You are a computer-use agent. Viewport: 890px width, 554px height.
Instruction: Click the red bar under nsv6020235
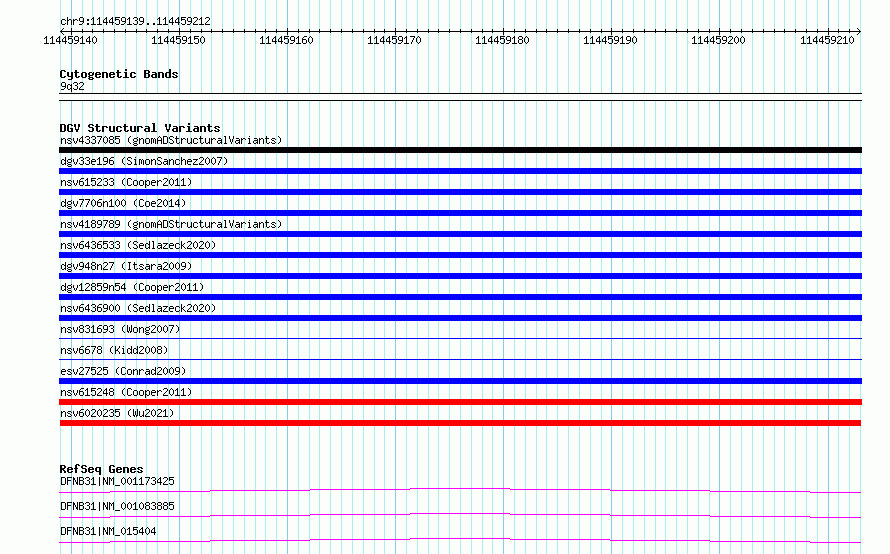(460, 423)
